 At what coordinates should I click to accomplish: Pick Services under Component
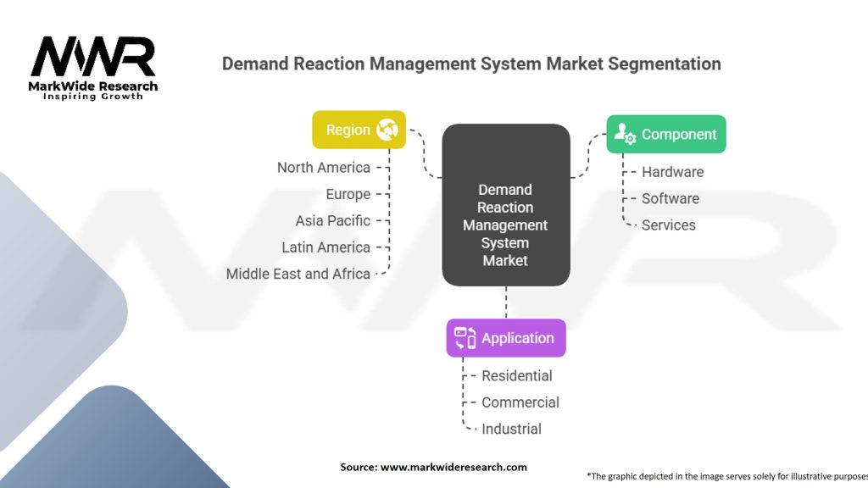(x=668, y=225)
